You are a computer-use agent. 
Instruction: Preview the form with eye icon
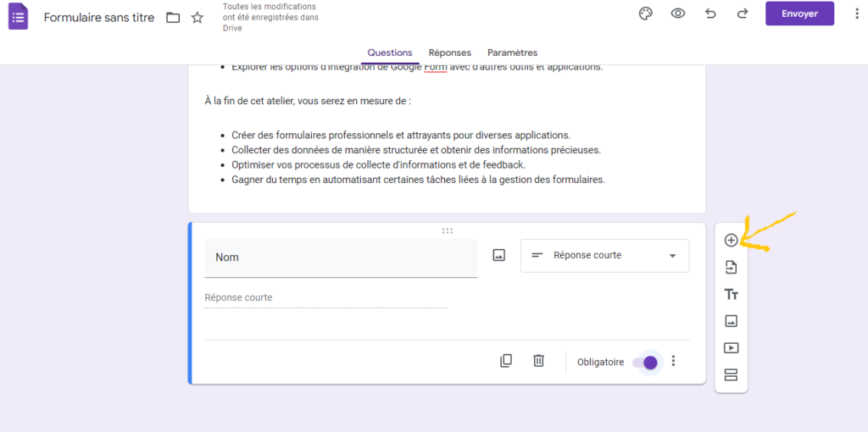[x=678, y=14]
